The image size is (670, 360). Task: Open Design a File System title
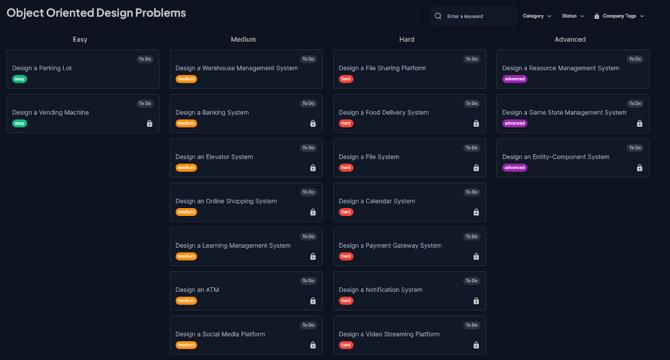[369, 157]
